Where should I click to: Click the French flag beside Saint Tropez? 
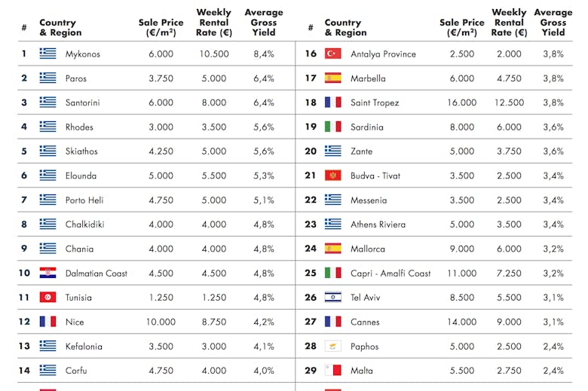[333, 102]
